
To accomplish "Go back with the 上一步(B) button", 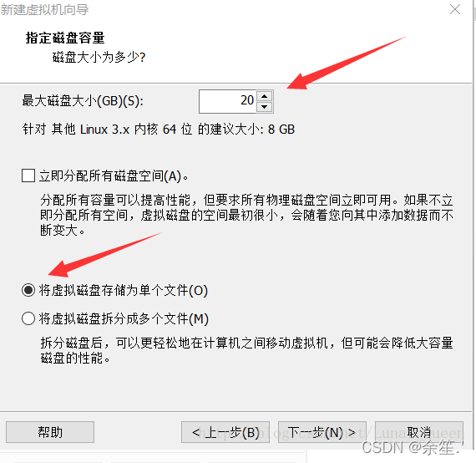I will point(225,432).
